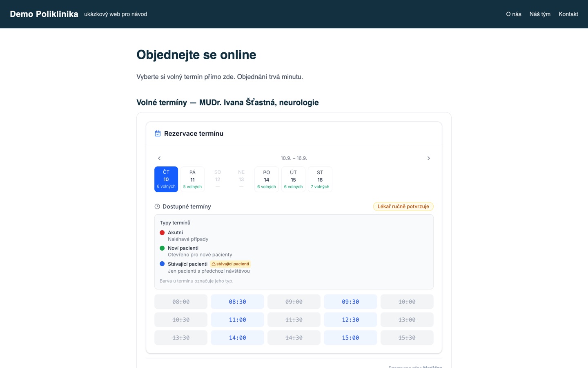Click the unavailable 13:00 slot
Screen dimensions: 588x368
[407, 320]
